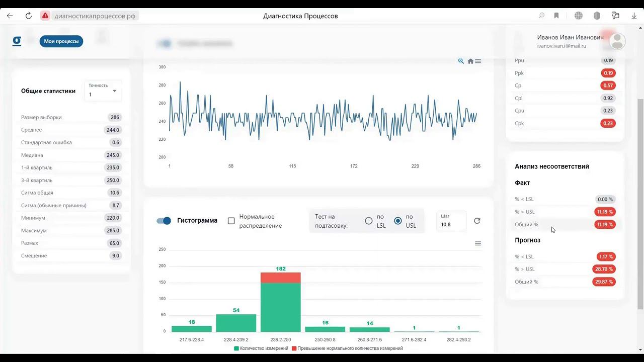Toggle the Гистограмма switch
The image size is (644, 362).
[164, 221]
